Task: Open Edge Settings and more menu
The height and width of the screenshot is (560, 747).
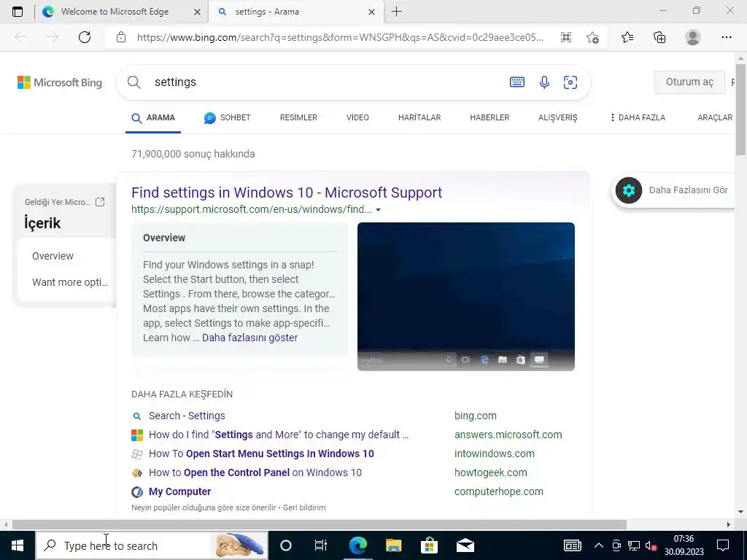Action: coord(726,37)
